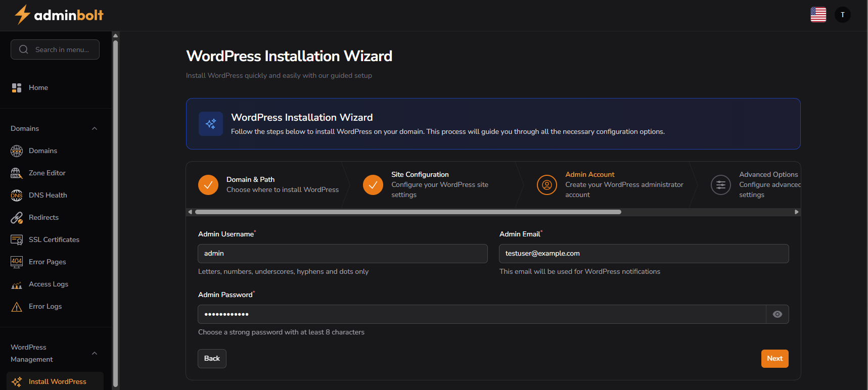This screenshot has width=868, height=390.
Task: Click the Error Logs warning triangle icon
Action: coord(17,307)
